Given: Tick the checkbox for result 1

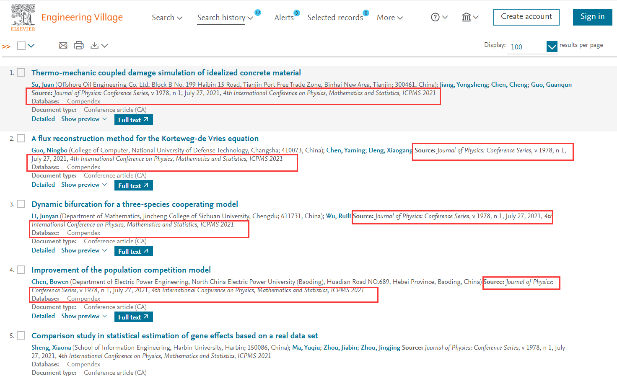Looking at the screenshot, I should tap(21, 72).
